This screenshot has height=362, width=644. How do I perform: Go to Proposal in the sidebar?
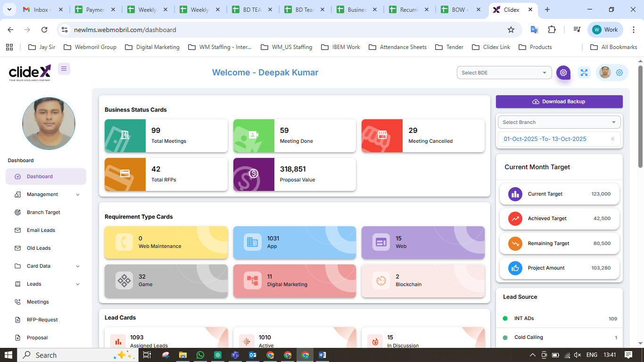click(x=46, y=337)
